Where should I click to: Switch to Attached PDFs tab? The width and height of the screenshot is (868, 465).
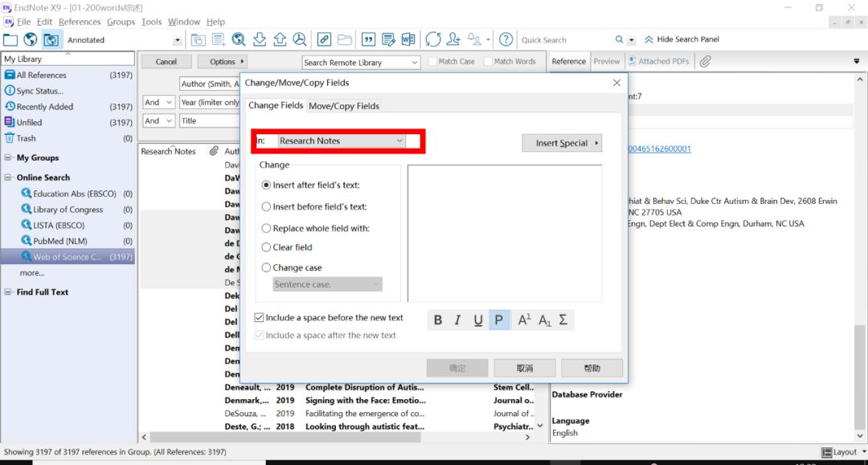click(x=659, y=61)
